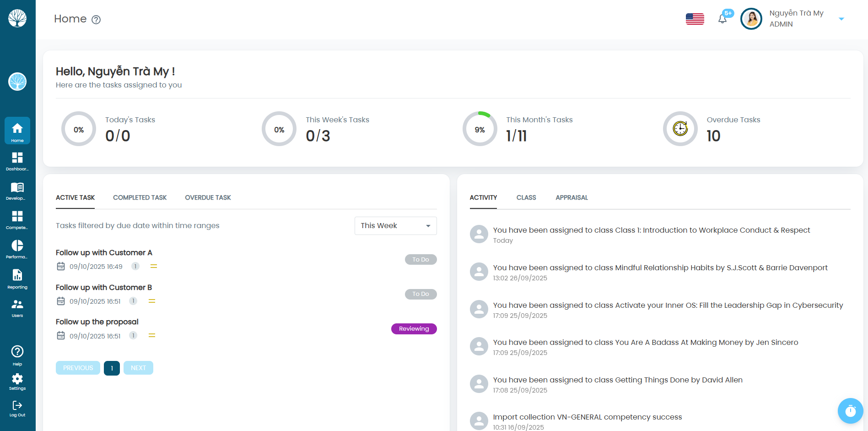Expand the user profile dropdown arrow
868x431 pixels.
tap(841, 19)
